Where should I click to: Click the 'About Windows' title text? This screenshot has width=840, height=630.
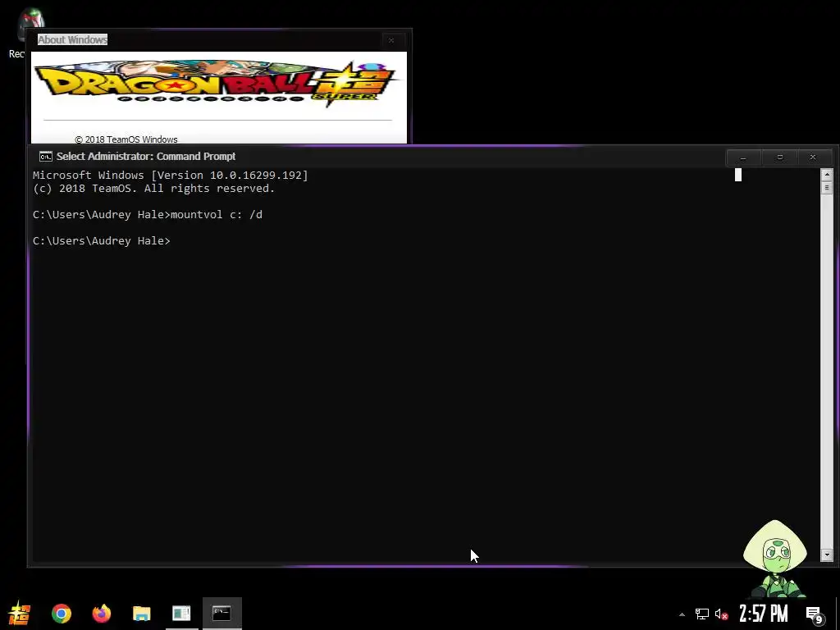(72, 39)
